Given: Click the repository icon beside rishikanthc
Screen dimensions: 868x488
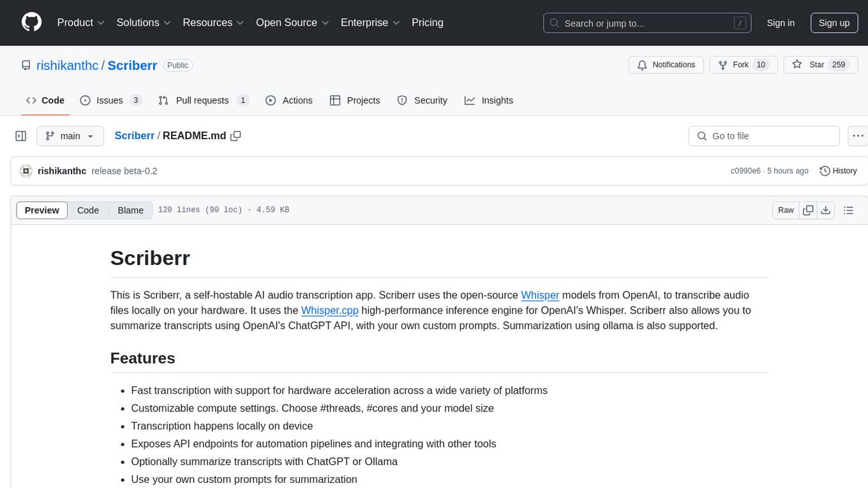Looking at the screenshot, I should coord(26,65).
